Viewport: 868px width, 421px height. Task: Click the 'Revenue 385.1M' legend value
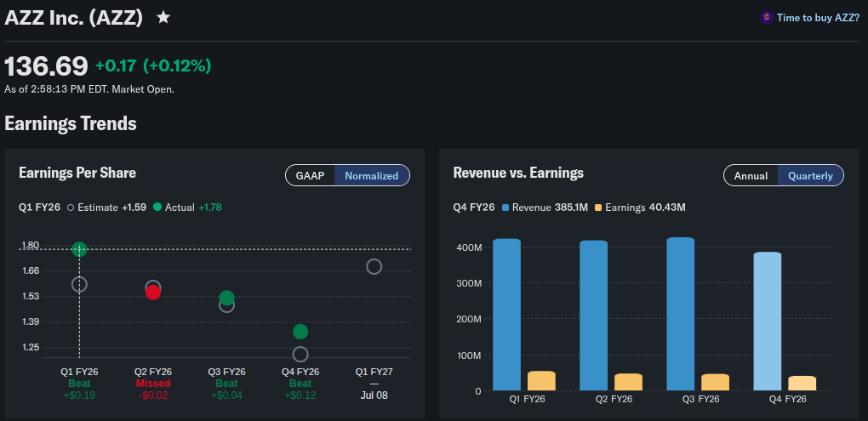tap(550, 208)
